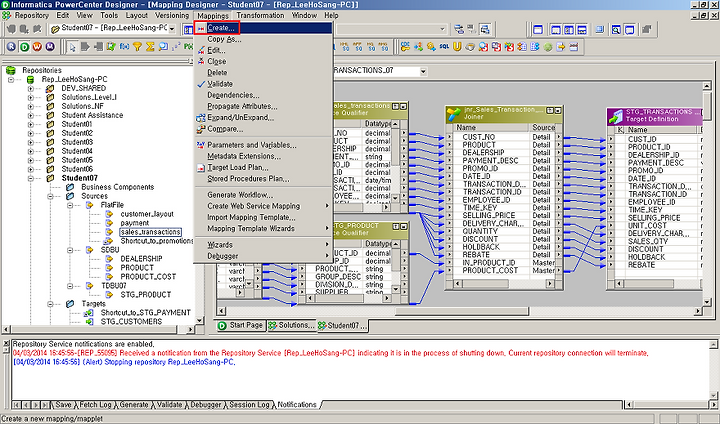Click the mapping workspace horizontal scrollbar
Viewport: 720px width, 424px height.
(x=460, y=311)
